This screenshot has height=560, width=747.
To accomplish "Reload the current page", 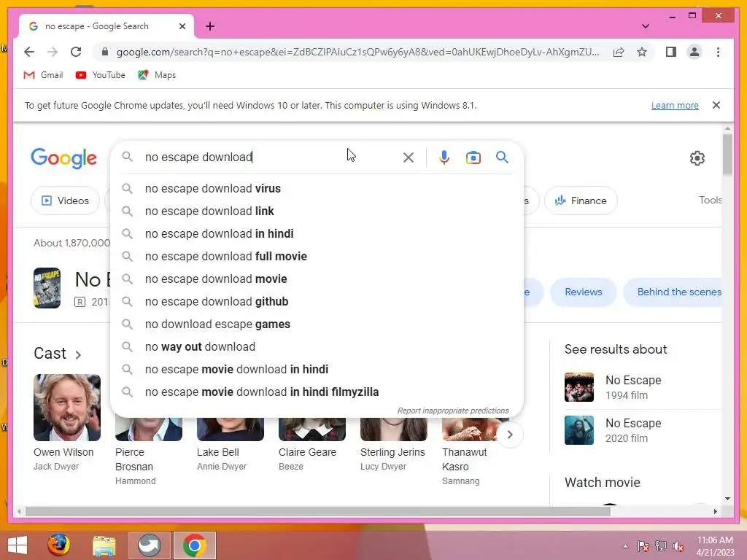I will (x=76, y=52).
